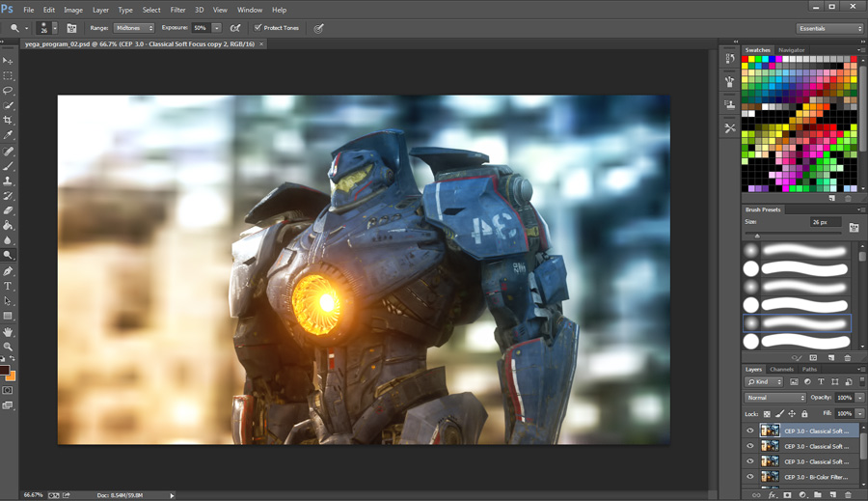868x501 pixels.
Task: Switch to the Channels tab
Action: (781, 369)
